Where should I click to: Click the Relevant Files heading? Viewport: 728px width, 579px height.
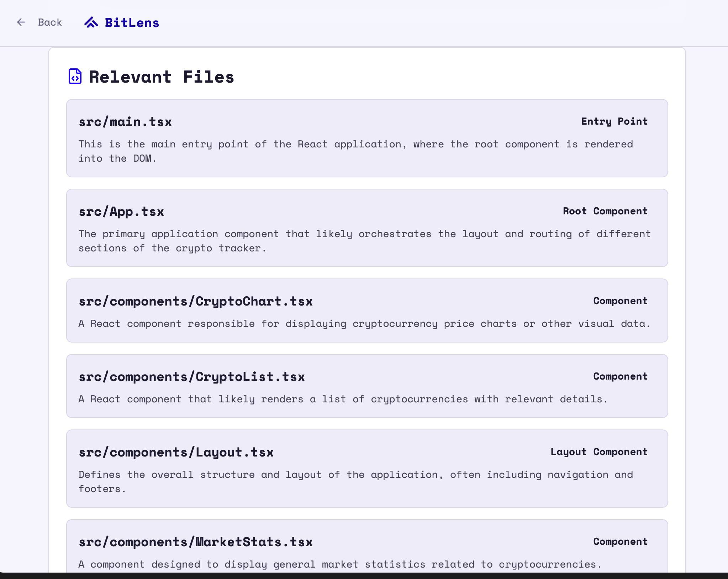(x=162, y=77)
